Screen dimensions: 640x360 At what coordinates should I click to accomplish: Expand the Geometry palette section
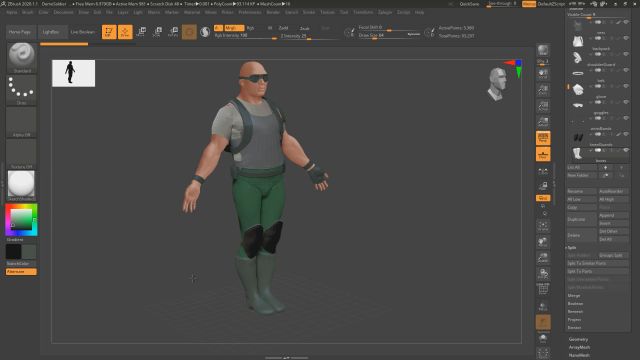click(x=578, y=339)
